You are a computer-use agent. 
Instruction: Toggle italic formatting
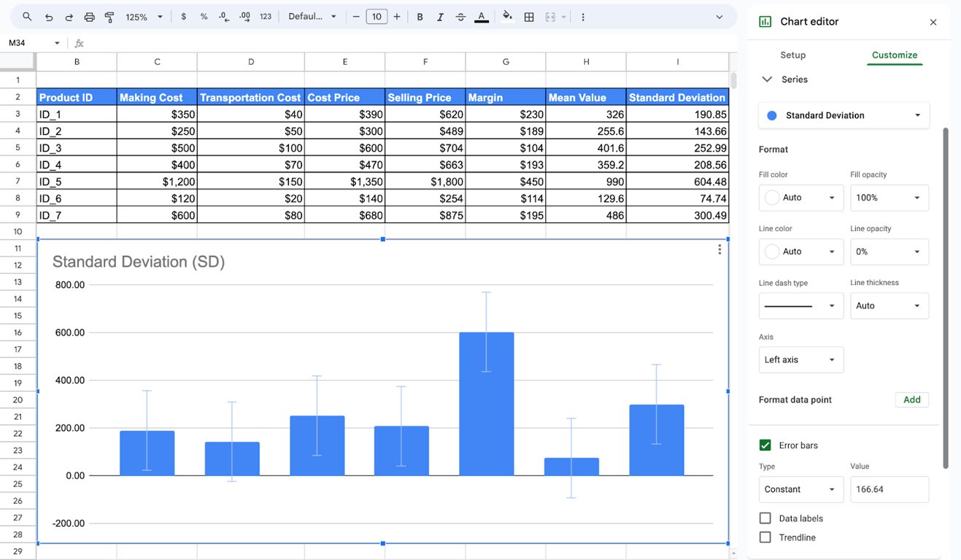tap(440, 17)
